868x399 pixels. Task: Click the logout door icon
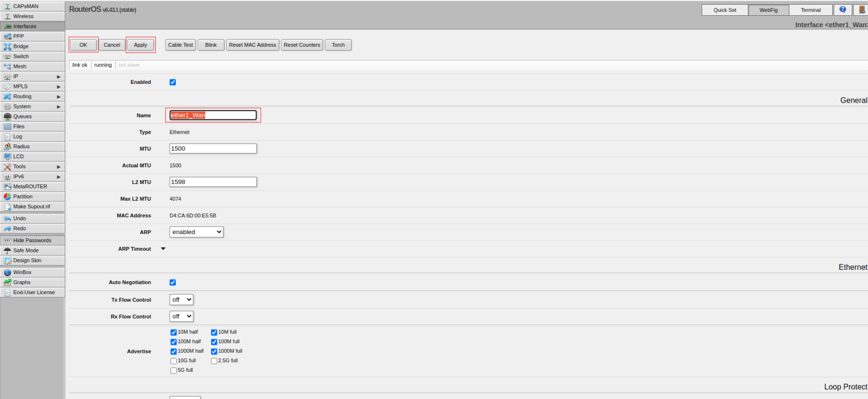click(861, 10)
